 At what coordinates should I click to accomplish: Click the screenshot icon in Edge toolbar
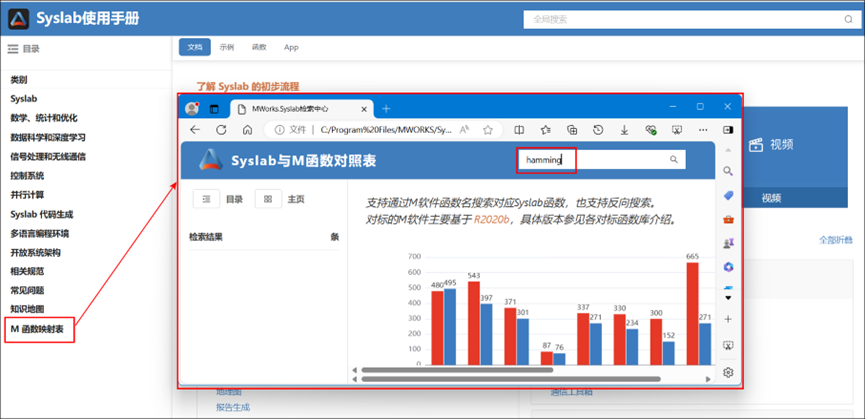point(677,130)
